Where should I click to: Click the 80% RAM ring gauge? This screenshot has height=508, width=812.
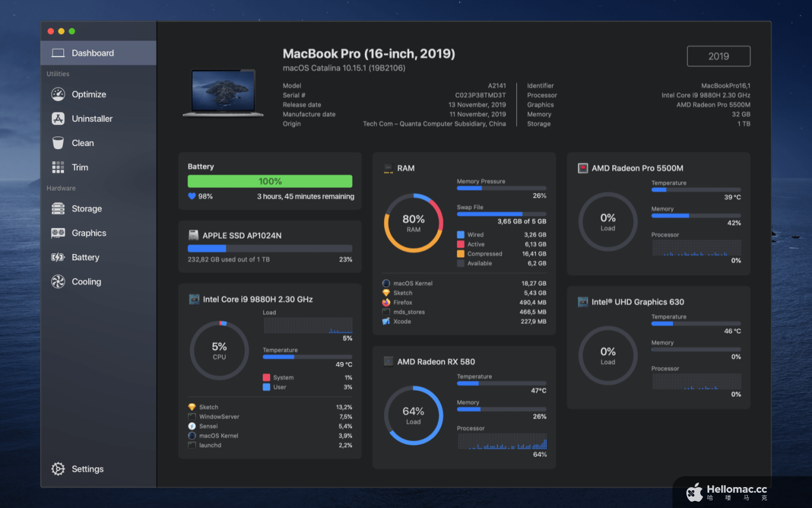(x=414, y=223)
